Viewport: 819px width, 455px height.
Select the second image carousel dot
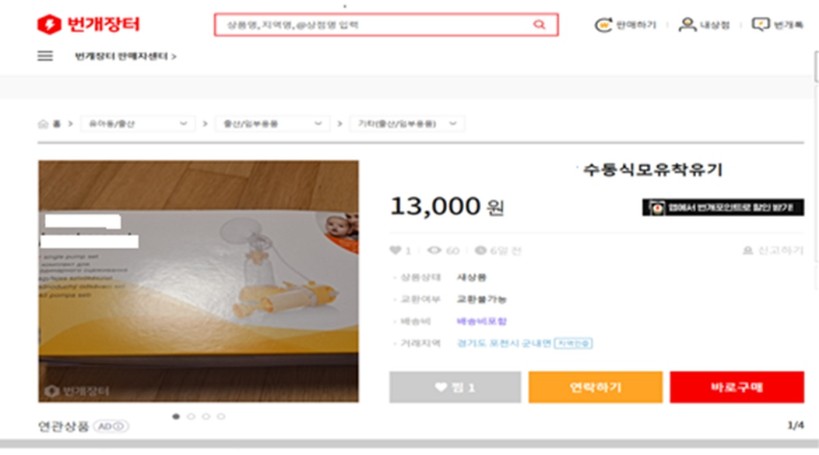[191, 416]
